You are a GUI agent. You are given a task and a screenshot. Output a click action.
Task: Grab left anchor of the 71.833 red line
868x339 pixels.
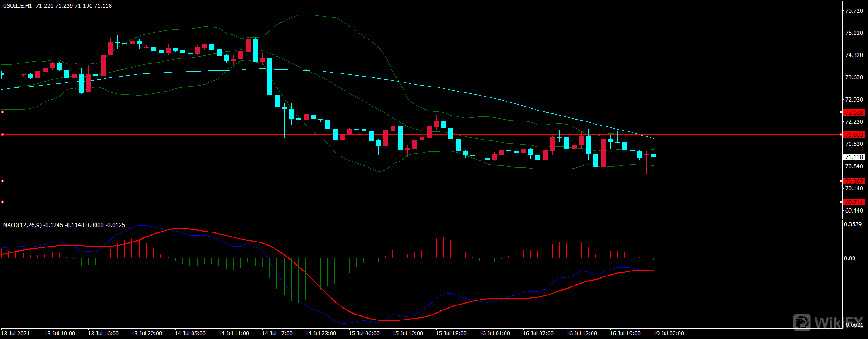click(x=3, y=135)
